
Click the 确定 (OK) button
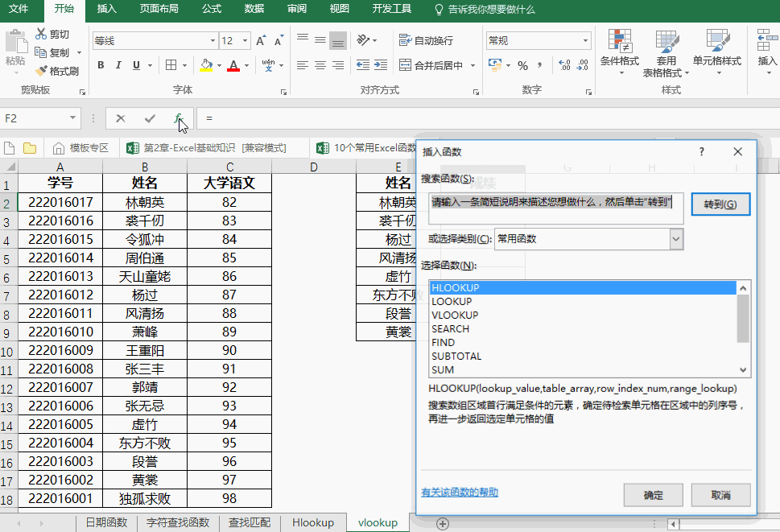[x=653, y=495]
